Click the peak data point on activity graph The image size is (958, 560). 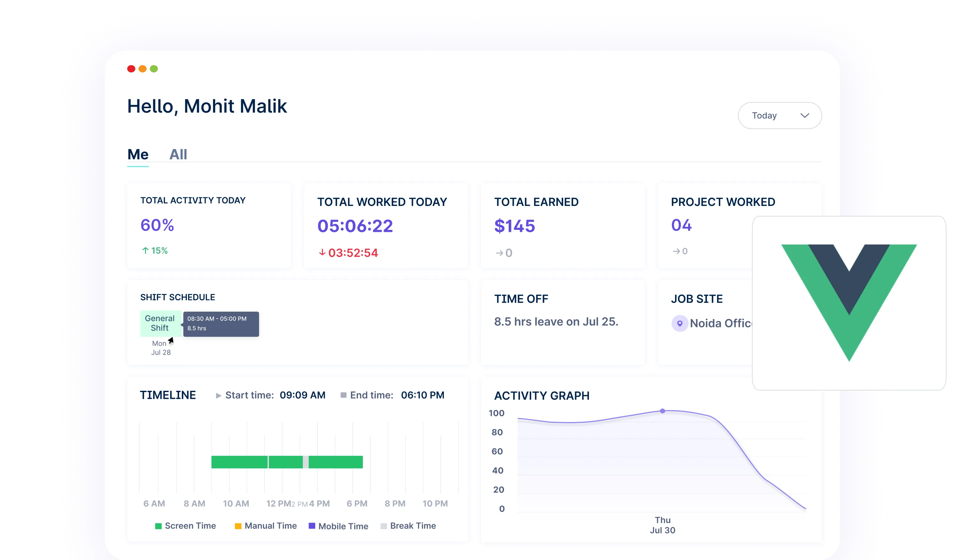[662, 411]
